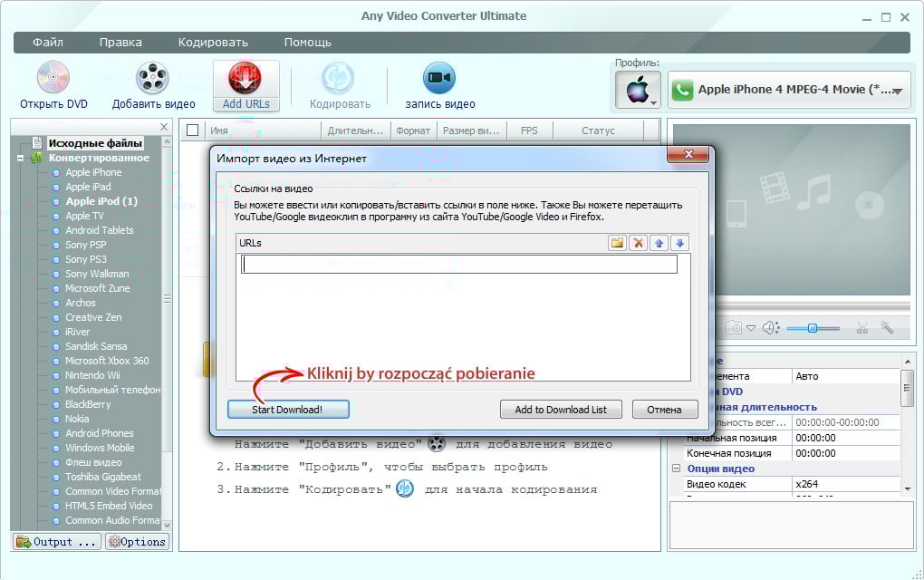Click the Открыть DVD disc icon
The height and width of the screenshot is (580, 924).
[x=53, y=78]
